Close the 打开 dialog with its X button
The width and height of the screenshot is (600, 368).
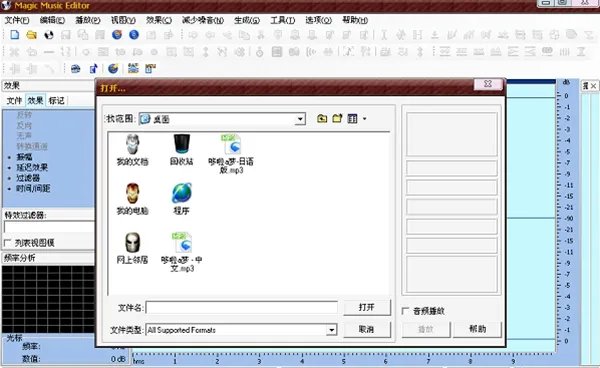[488, 84]
